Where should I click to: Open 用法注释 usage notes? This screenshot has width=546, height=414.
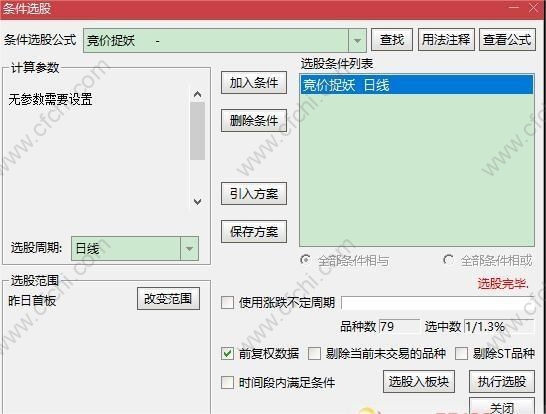pos(446,40)
